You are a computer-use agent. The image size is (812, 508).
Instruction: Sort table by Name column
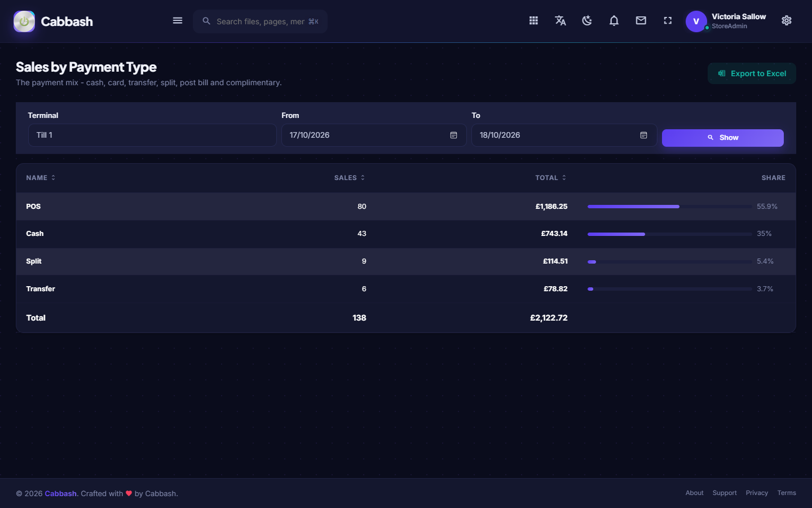coord(41,178)
